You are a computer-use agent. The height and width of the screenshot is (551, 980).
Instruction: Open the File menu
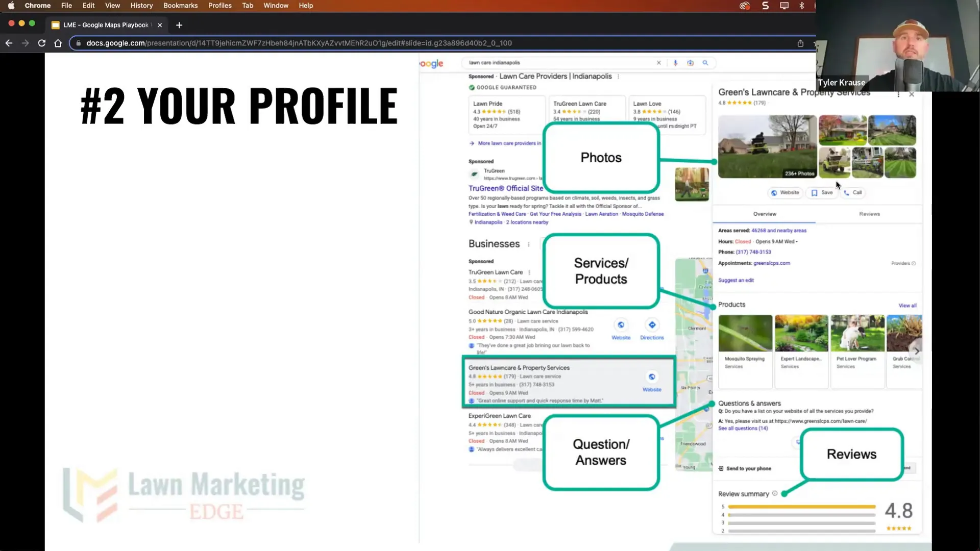pyautogui.click(x=66, y=6)
